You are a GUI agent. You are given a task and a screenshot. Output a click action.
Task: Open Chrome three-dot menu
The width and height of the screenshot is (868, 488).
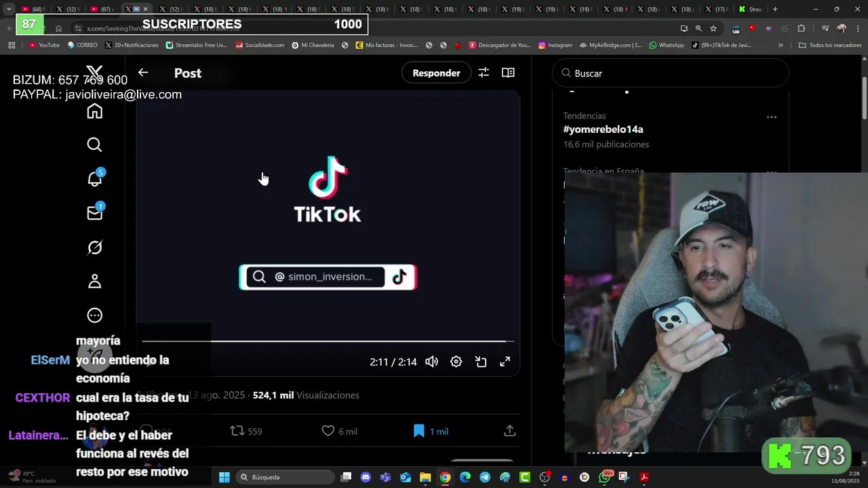point(858,28)
